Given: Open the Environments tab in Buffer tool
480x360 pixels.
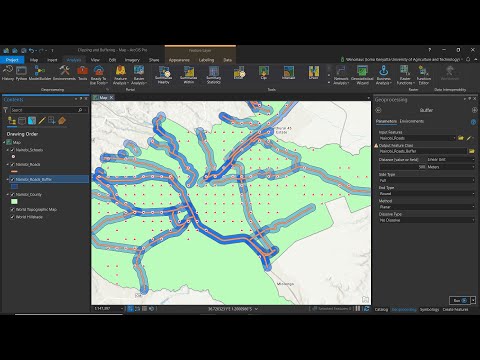Looking at the screenshot, I should tap(412, 121).
